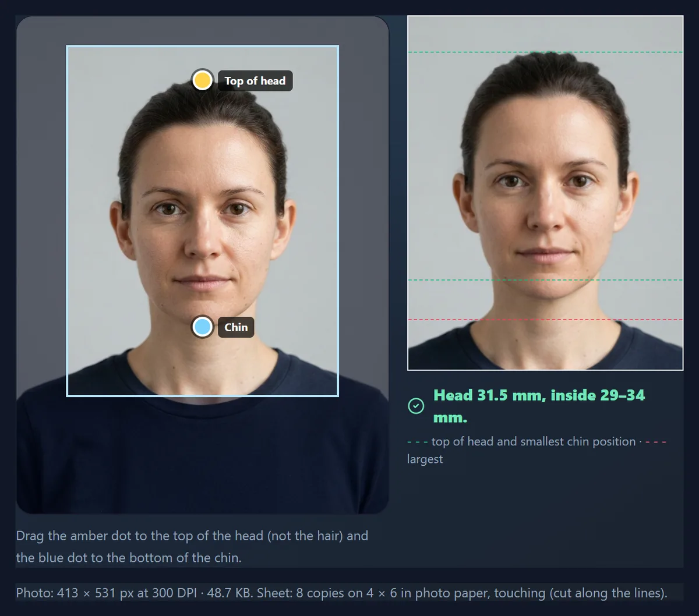Click the 'Chin' label tag
This screenshot has width=699, height=616.
236,327
